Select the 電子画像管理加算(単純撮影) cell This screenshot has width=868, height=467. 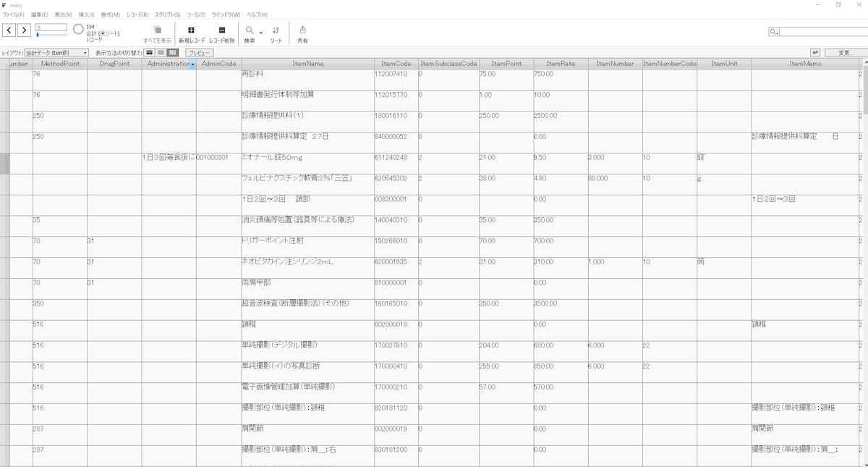click(x=307, y=394)
